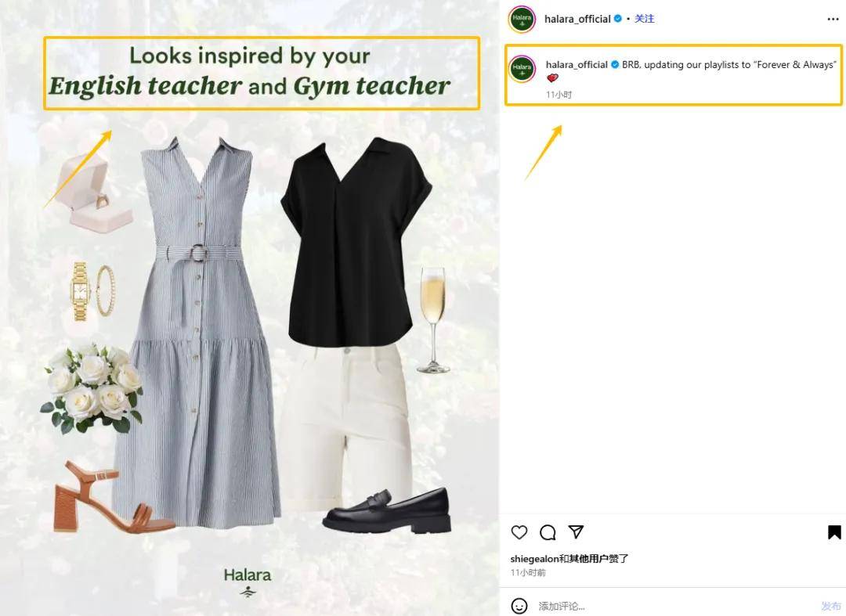
Task: Click the verified badge next to caption username
Action: (x=615, y=65)
